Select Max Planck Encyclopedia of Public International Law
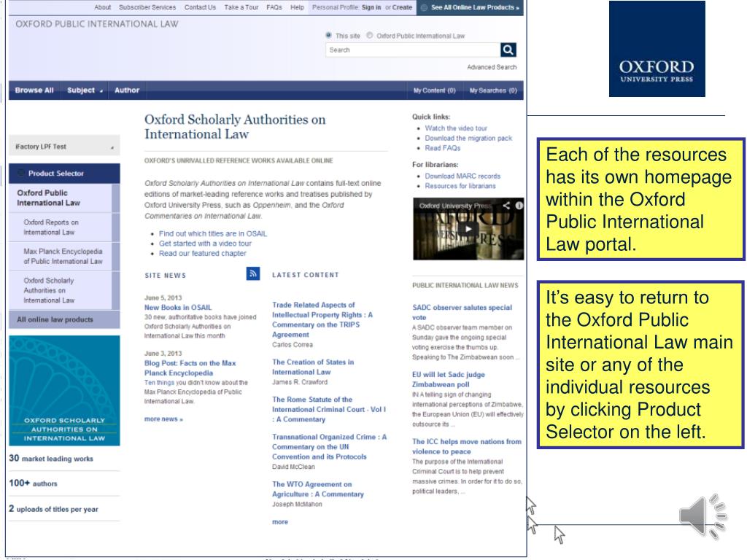 [63, 256]
